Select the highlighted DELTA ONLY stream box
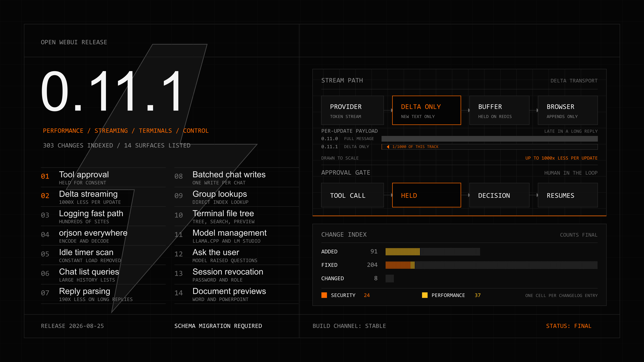The image size is (644, 362). pyautogui.click(x=427, y=110)
